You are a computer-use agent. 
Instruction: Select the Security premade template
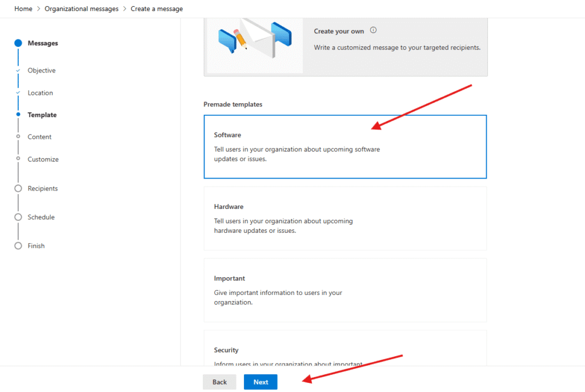click(x=345, y=349)
